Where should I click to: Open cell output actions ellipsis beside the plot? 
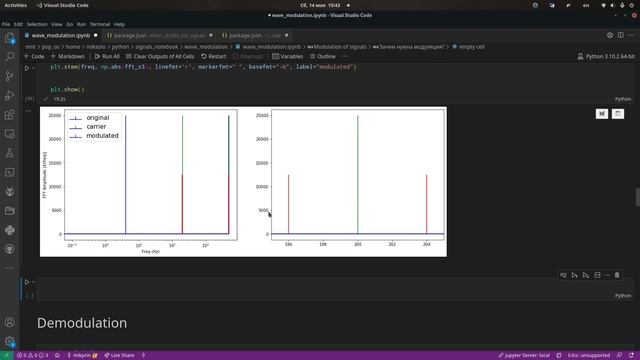click(x=28, y=111)
